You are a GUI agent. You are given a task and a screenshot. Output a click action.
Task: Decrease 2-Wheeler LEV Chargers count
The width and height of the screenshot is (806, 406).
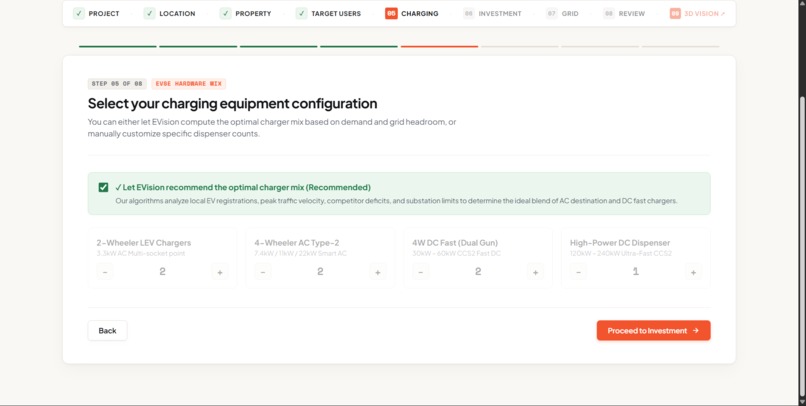tap(105, 272)
